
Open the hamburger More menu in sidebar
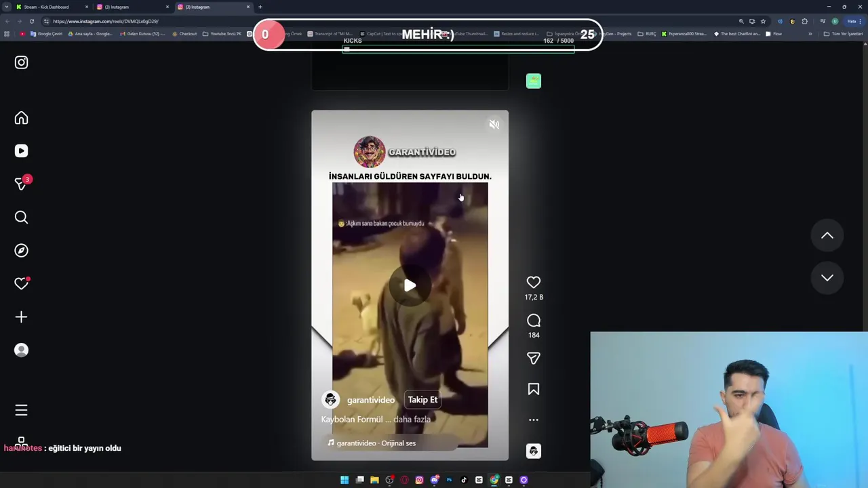tap(21, 410)
